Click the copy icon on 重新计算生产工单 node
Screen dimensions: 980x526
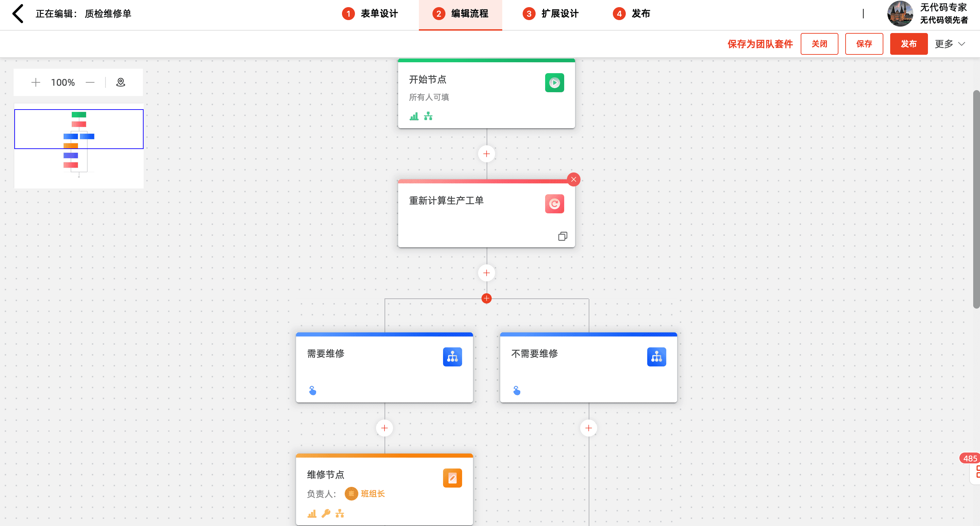click(x=562, y=236)
